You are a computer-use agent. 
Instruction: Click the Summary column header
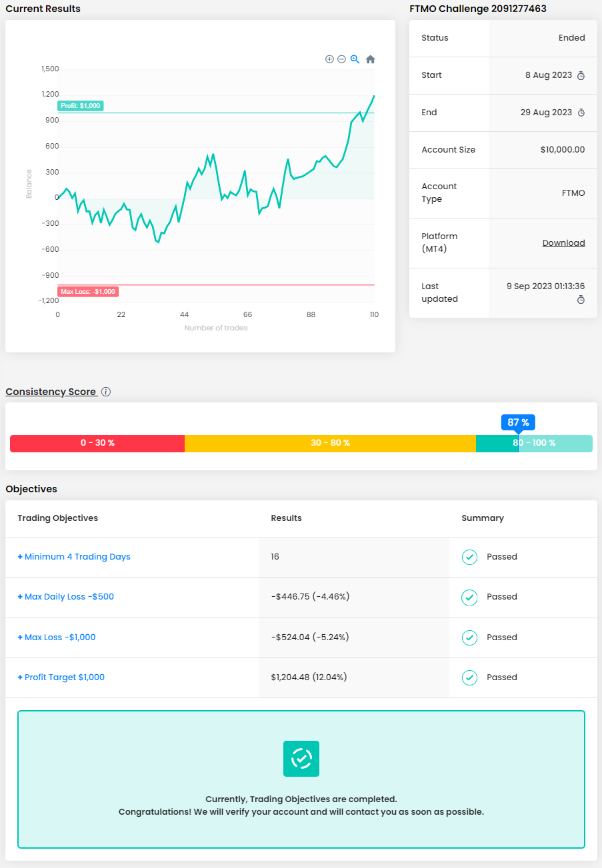pyautogui.click(x=483, y=518)
